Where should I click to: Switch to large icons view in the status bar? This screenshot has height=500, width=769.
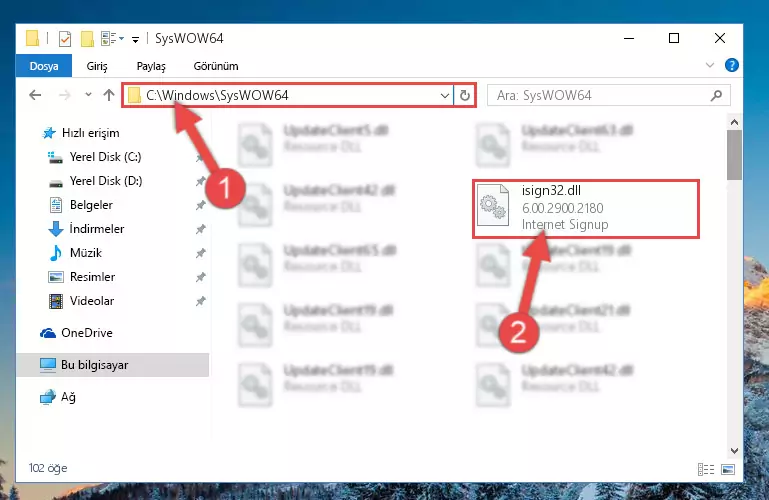728,469
